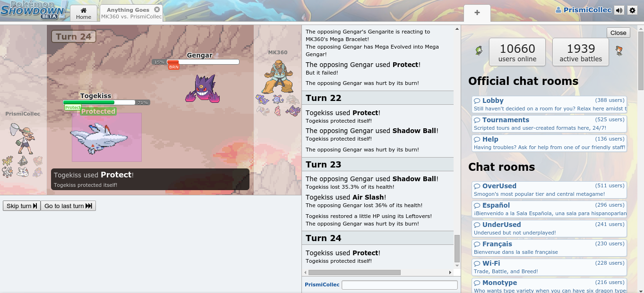
Task: Click Togekiss's green HP bar
Action: [89, 102]
